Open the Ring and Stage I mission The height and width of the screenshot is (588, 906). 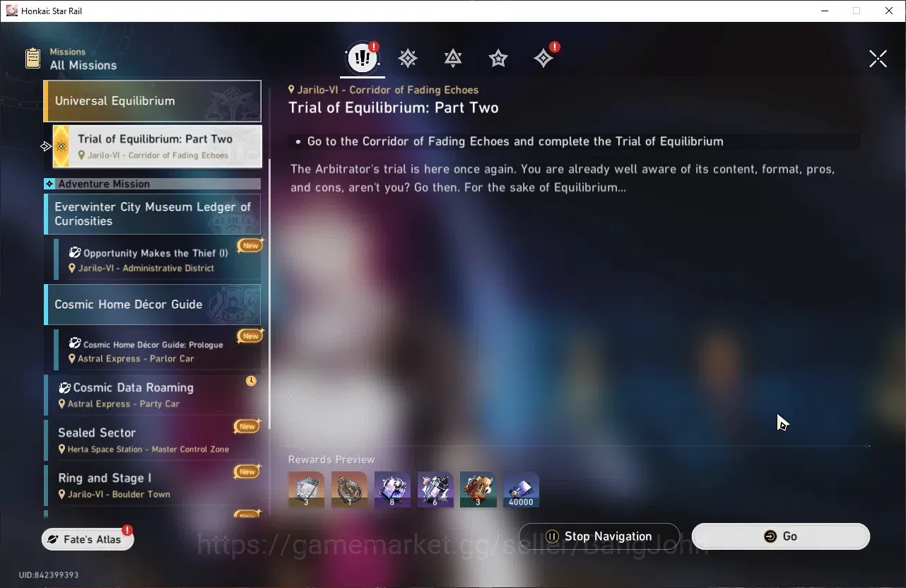click(153, 485)
